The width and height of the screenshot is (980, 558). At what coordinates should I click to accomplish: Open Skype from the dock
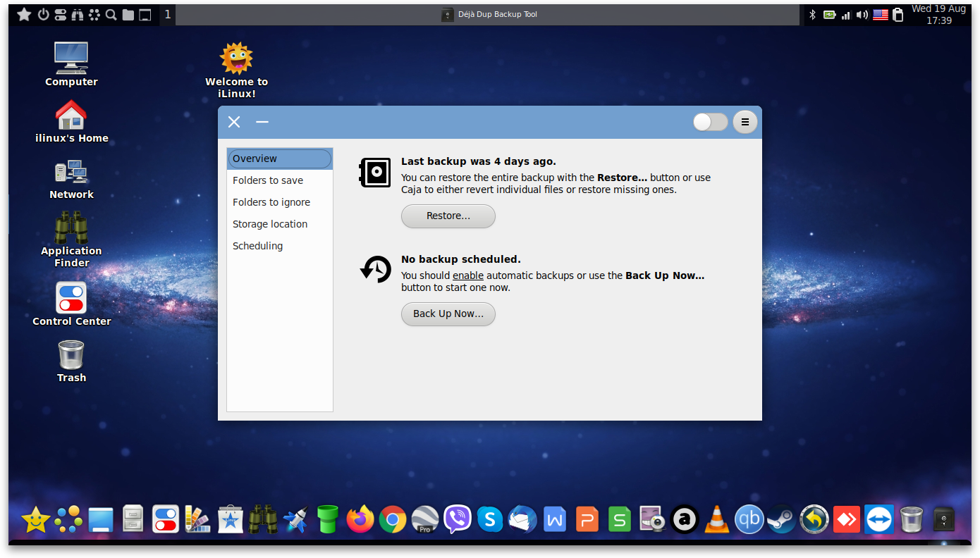point(490,520)
